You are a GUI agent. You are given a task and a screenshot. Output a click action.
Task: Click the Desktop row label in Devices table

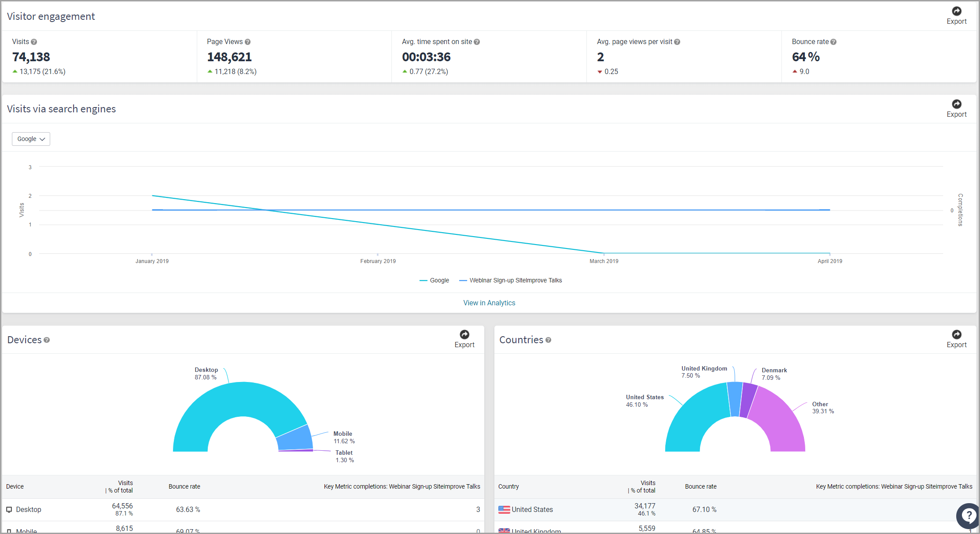[x=29, y=509]
